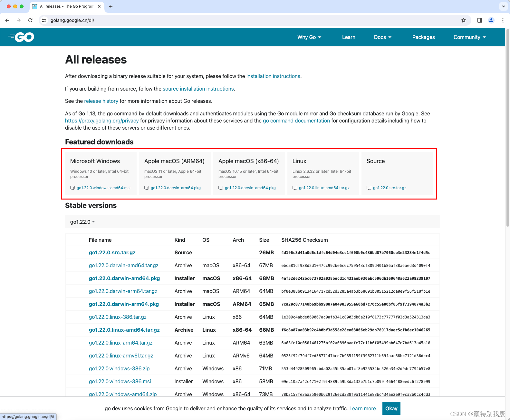Expand the Docs menu
510x420 pixels.
click(x=383, y=37)
